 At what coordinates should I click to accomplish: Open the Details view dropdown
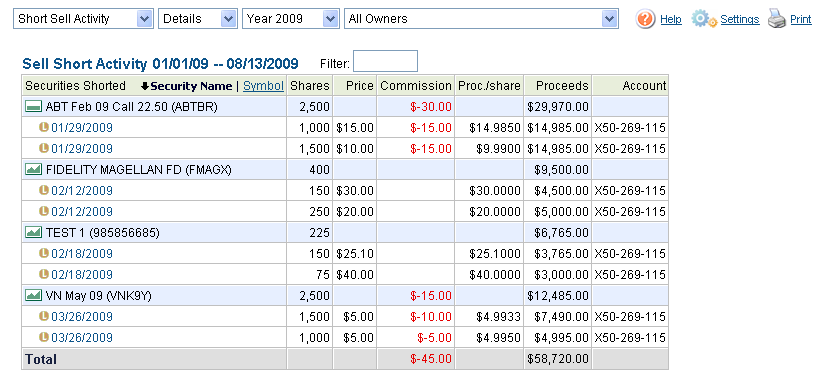197,19
